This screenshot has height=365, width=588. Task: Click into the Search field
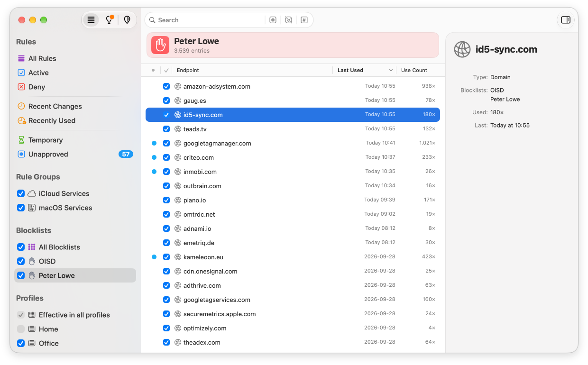210,20
